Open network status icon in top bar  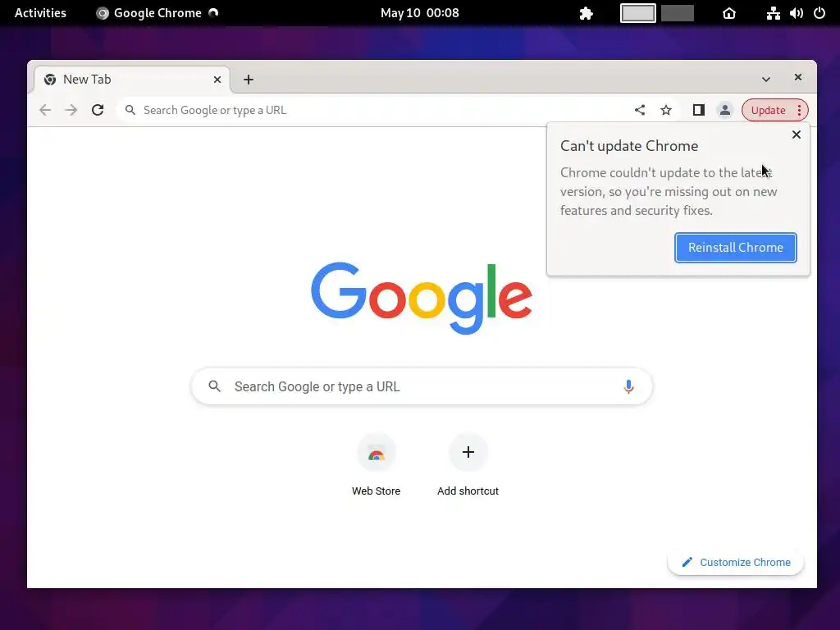coord(773,13)
